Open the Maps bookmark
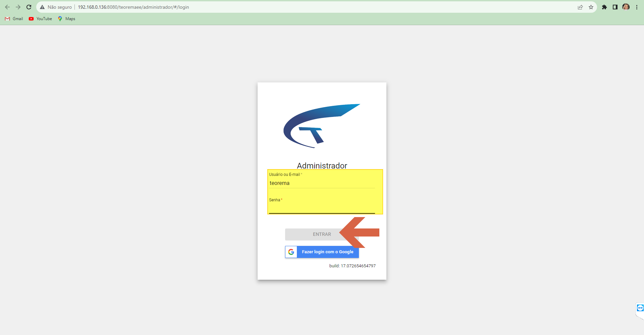 66,19
